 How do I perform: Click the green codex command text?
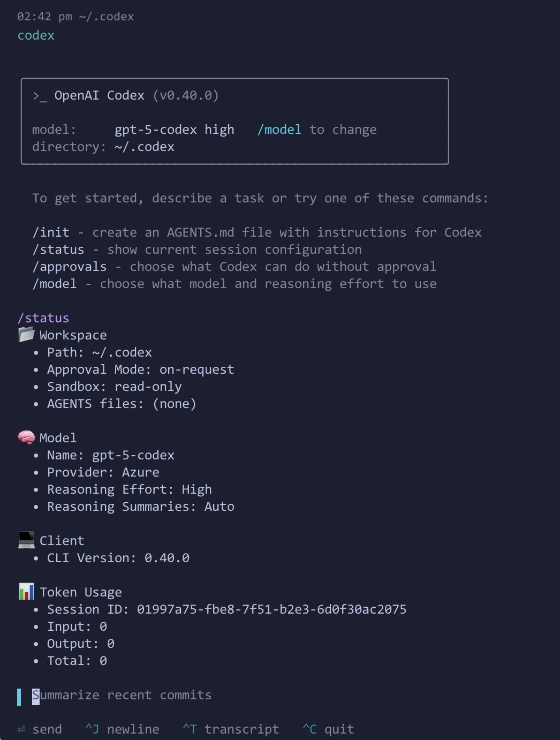[36, 35]
